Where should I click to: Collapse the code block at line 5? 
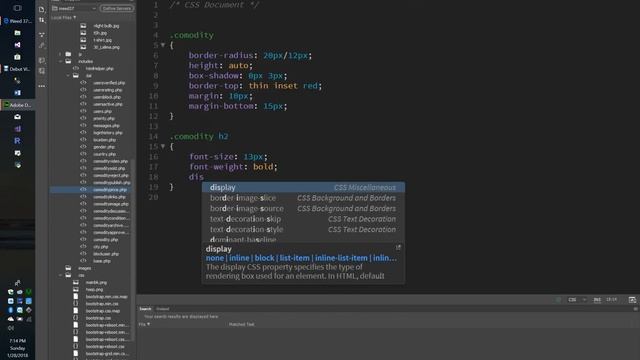tap(163, 45)
